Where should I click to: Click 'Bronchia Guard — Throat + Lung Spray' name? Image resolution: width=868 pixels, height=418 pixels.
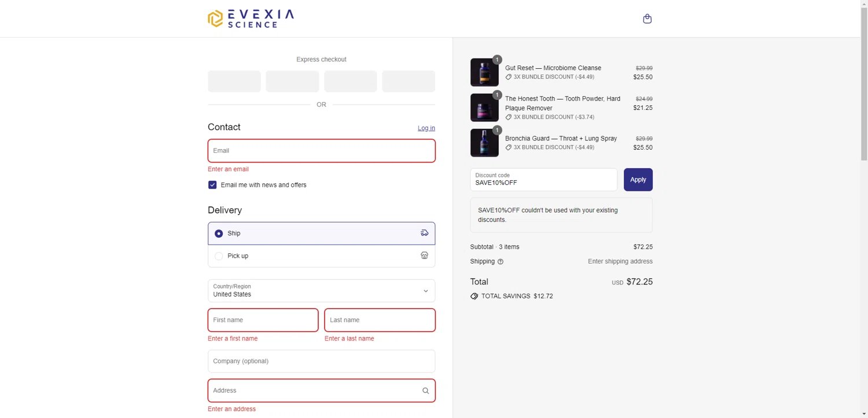coord(561,139)
